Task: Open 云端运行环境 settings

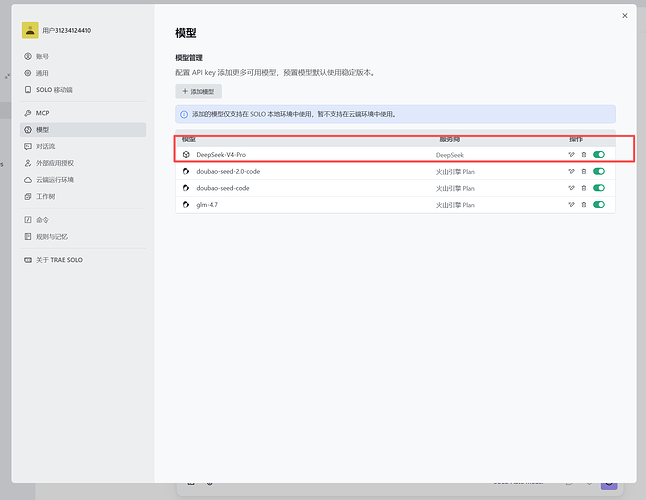Action: tap(83, 180)
